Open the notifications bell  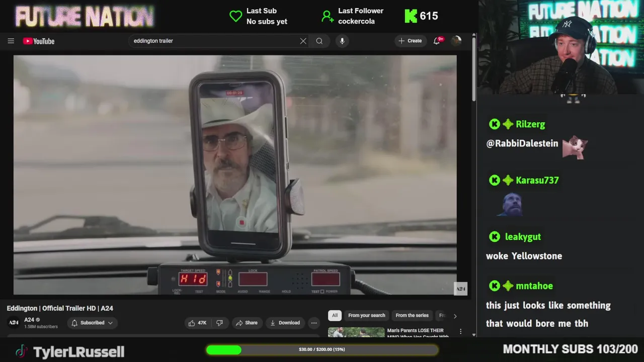point(437,41)
